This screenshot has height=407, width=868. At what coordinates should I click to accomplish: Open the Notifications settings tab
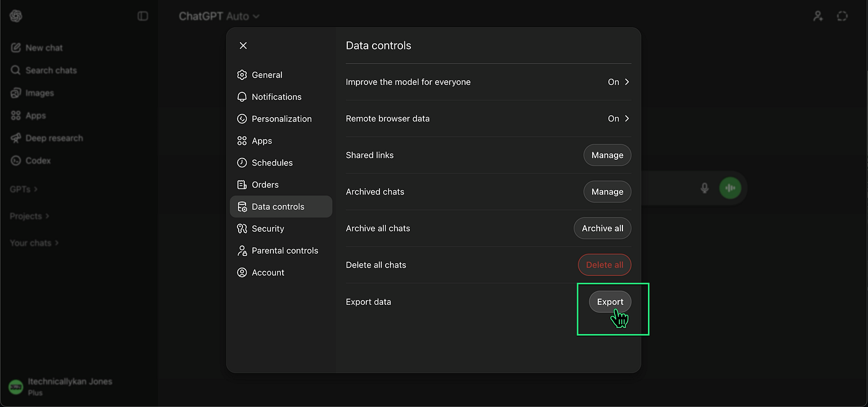tap(281, 97)
